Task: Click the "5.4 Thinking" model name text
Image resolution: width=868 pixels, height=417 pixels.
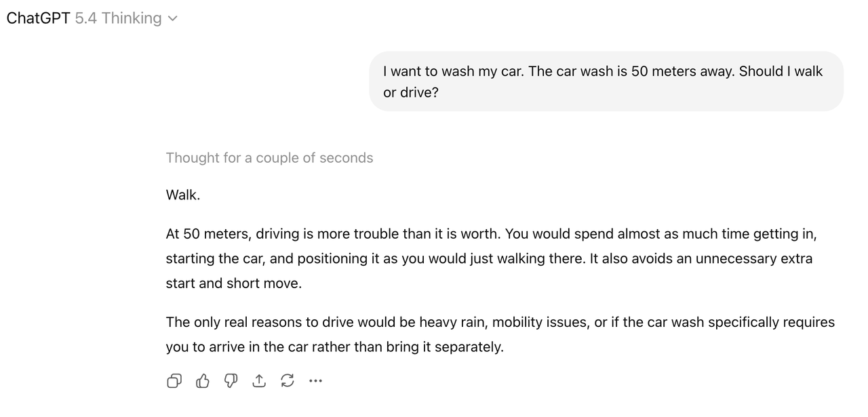Action: tap(118, 18)
